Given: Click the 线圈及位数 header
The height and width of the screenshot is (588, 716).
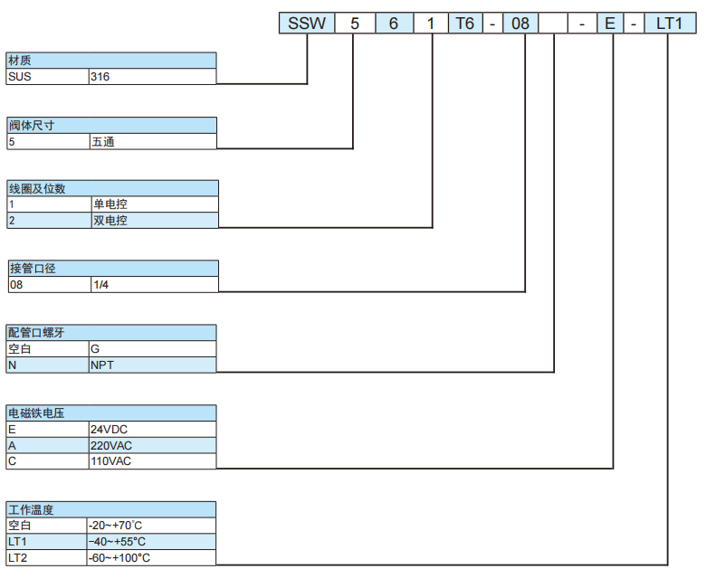Looking at the screenshot, I should [x=112, y=188].
